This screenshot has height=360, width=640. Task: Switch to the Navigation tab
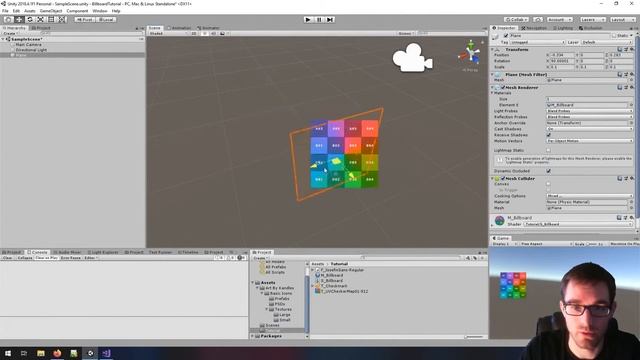click(534, 28)
